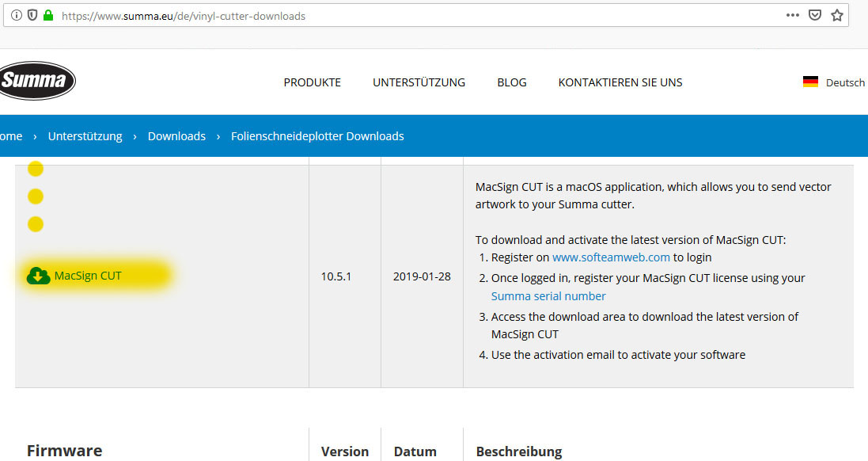Image resolution: width=868 pixels, height=461 pixels.
Task: Open the PRODUKTE menu
Action: pos(313,82)
